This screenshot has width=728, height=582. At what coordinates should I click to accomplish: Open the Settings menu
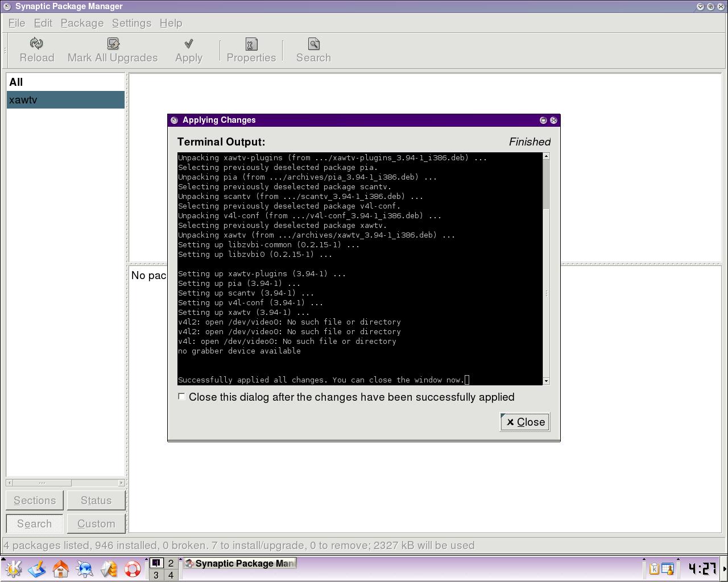click(x=131, y=23)
